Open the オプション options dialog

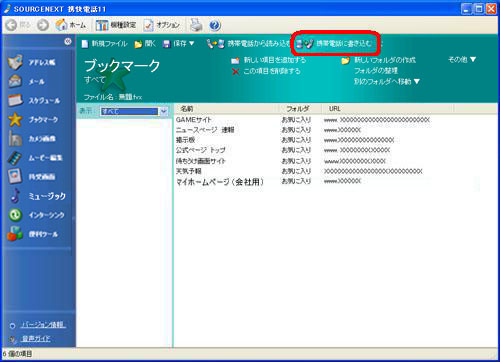point(162,25)
